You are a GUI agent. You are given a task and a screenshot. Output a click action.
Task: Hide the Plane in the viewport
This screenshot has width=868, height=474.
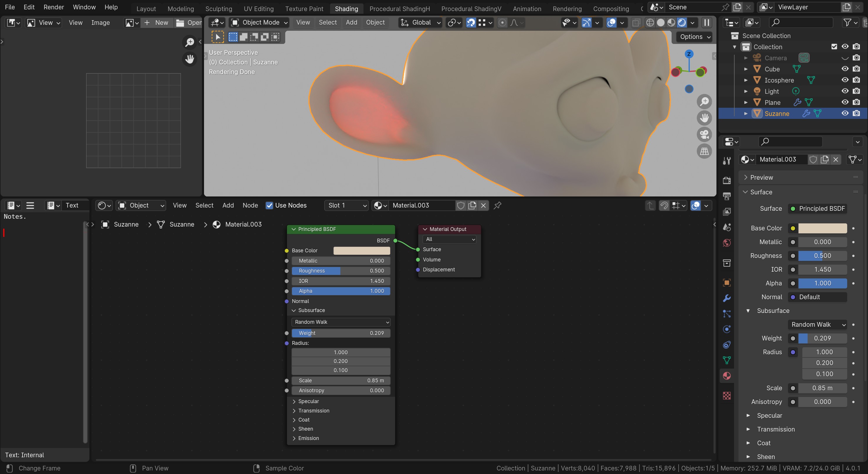(x=845, y=102)
